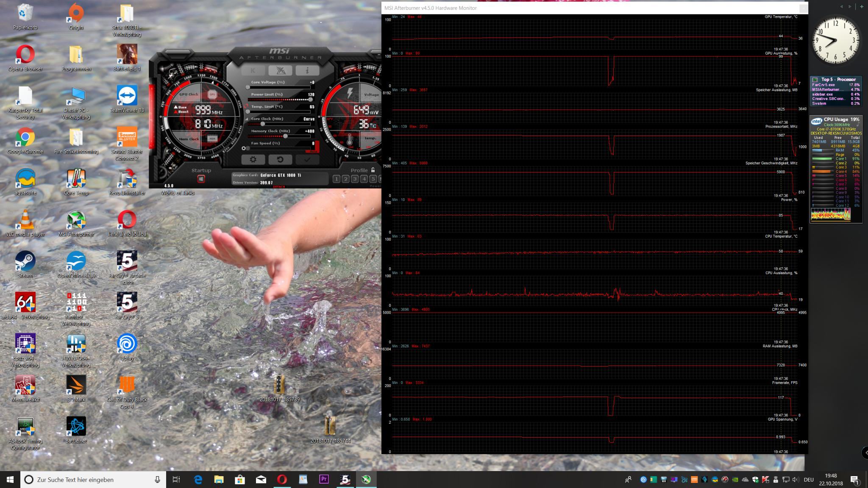Click fan speed settings gear icon

pos(243,148)
